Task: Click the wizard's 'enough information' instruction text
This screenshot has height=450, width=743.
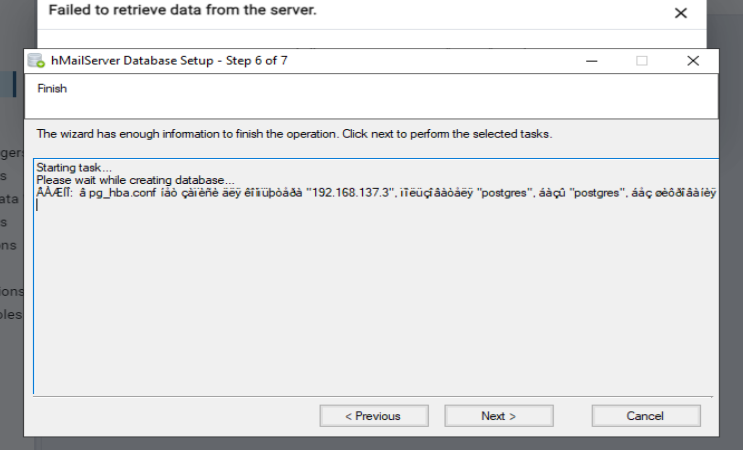Action: [x=294, y=133]
